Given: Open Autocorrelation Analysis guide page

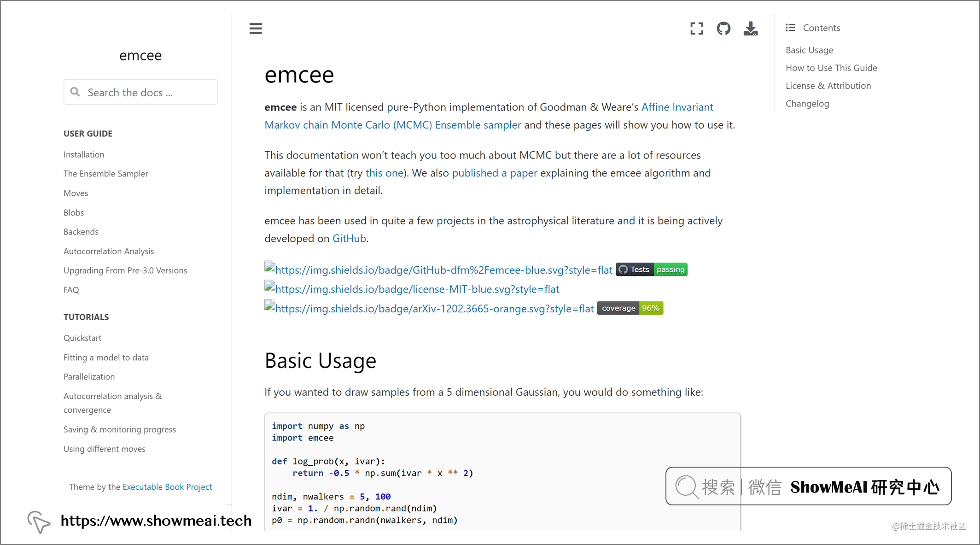Looking at the screenshot, I should click(x=109, y=251).
